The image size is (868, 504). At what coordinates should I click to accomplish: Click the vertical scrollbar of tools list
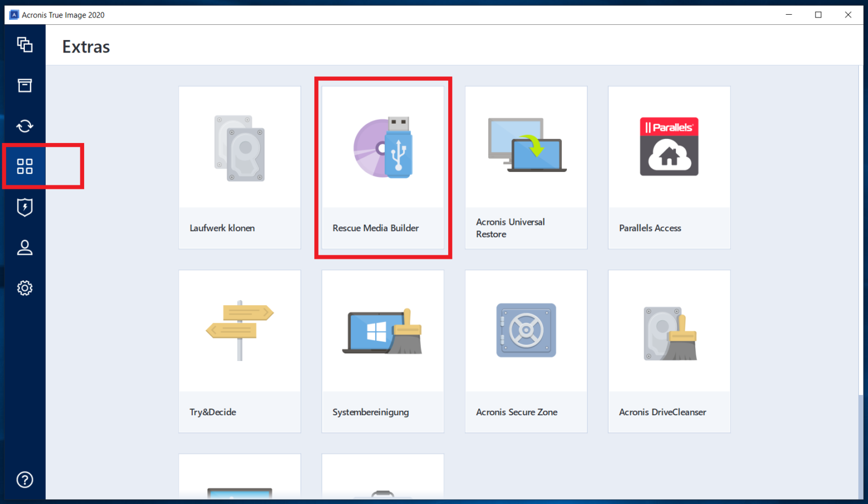point(861,282)
